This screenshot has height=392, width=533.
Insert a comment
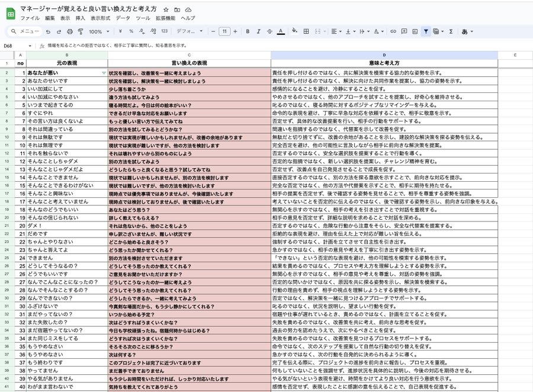click(x=404, y=31)
